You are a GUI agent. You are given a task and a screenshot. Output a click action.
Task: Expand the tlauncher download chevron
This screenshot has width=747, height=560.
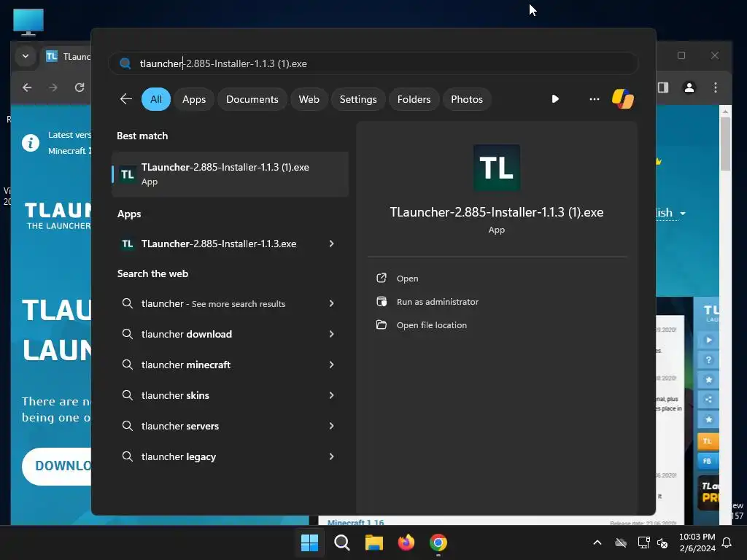click(332, 334)
